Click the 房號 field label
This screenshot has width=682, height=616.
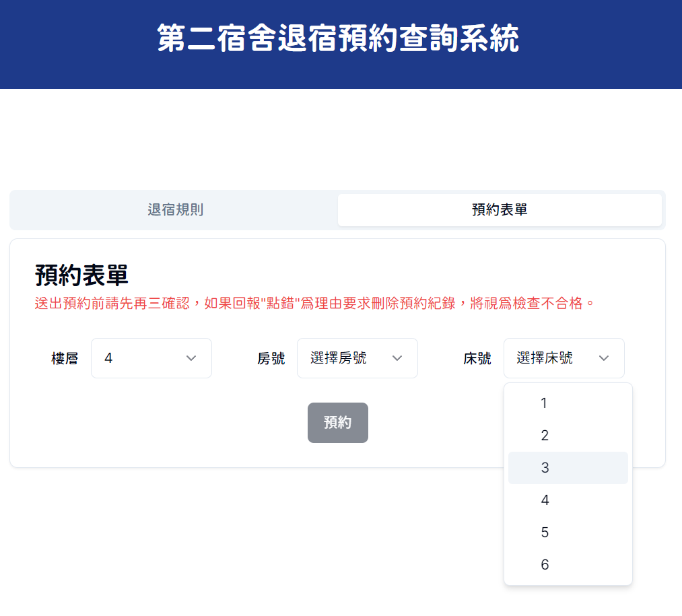[x=271, y=358]
